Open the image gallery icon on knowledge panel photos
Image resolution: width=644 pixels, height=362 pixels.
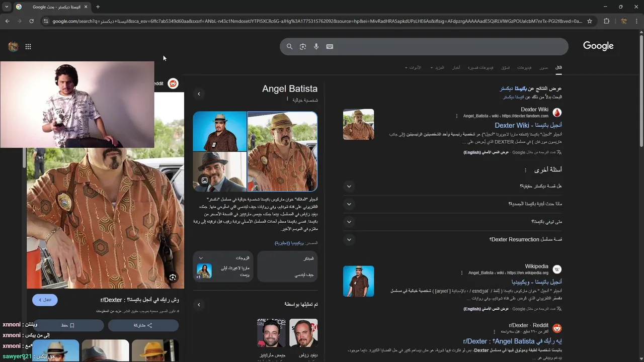click(x=204, y=180)
